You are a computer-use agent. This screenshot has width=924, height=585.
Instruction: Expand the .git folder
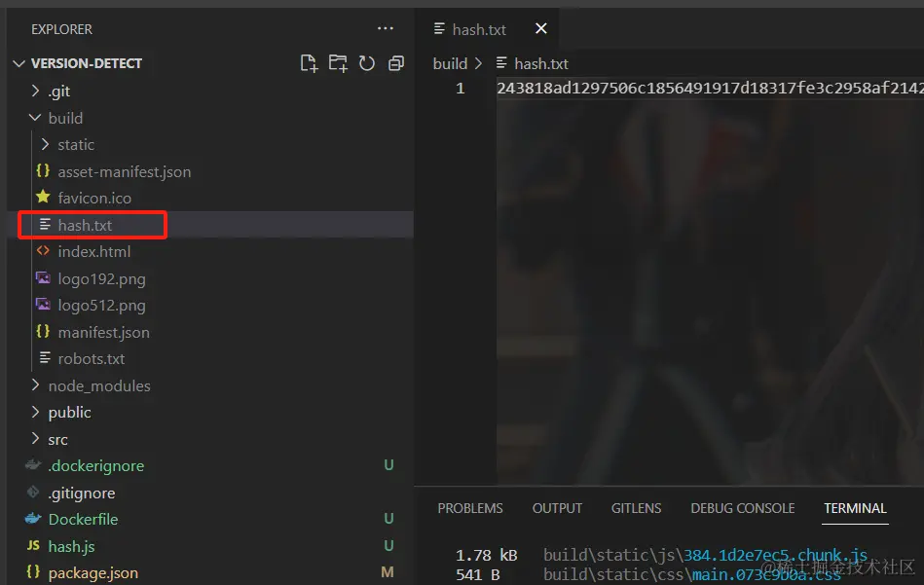(x=35, y=91)
